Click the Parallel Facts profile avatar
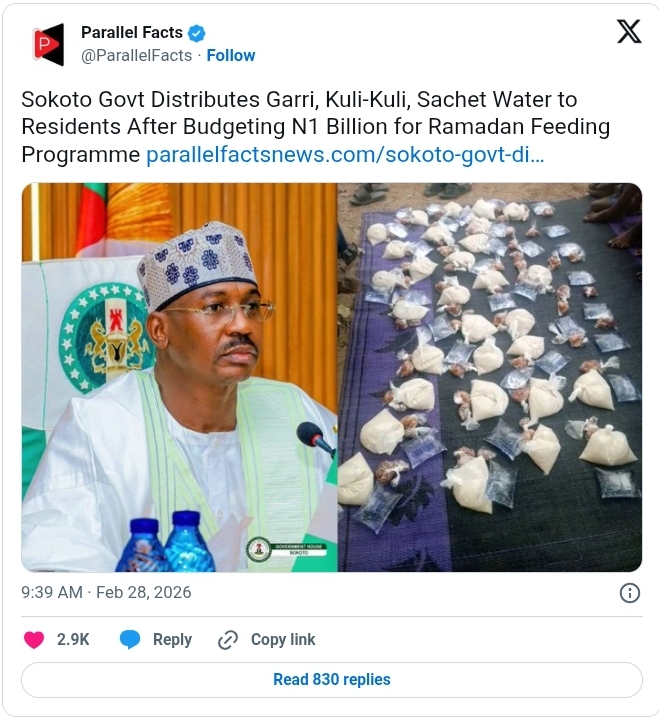Viewport: 659px width, 717px height. coord(48,44)
